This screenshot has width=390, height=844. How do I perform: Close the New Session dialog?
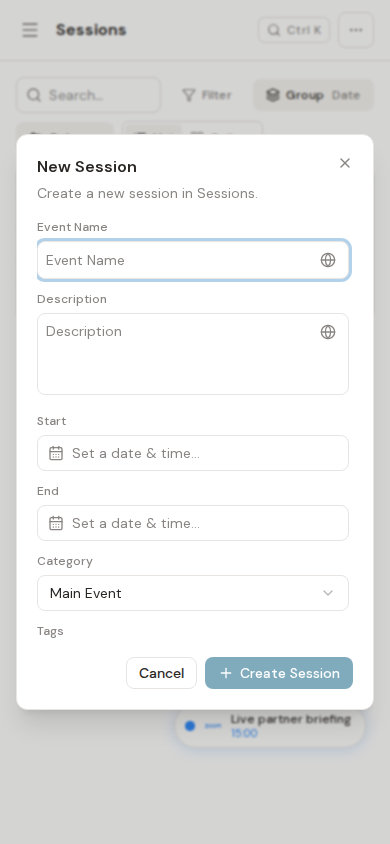[345, 163]
